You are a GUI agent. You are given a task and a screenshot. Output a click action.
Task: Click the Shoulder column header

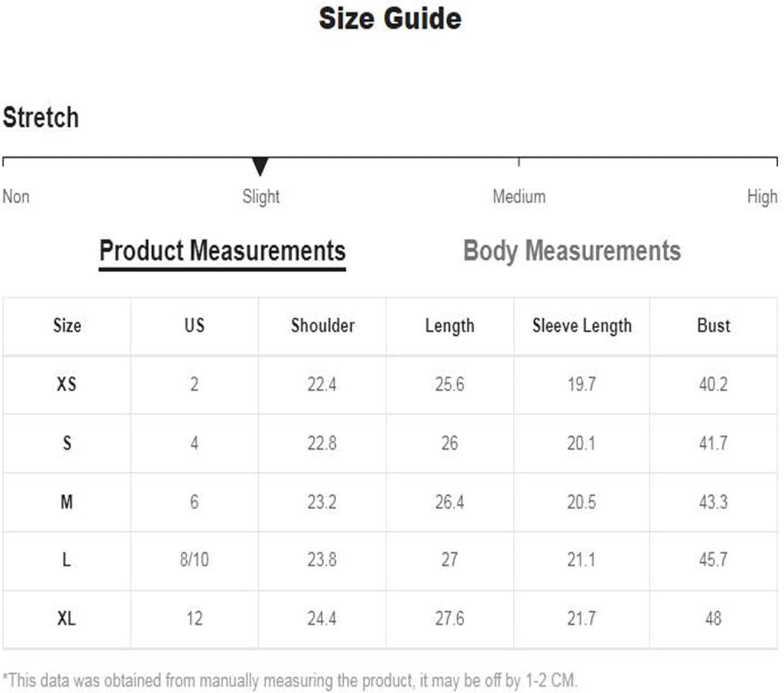click(322, 326)
